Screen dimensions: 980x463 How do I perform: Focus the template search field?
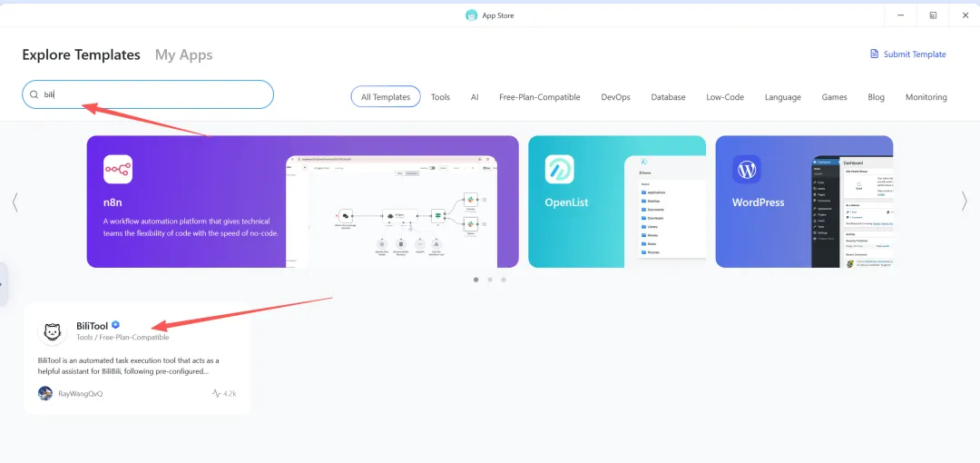(148, 94)
